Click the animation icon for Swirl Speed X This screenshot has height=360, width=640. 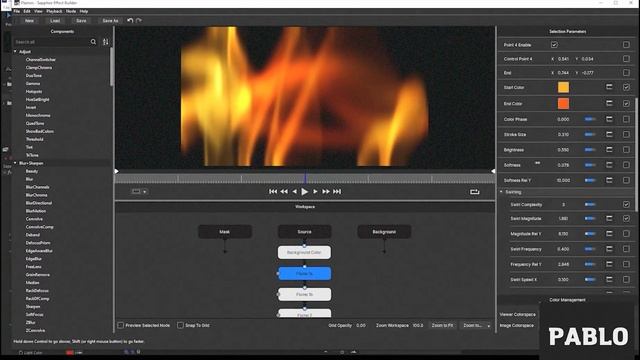609,280
